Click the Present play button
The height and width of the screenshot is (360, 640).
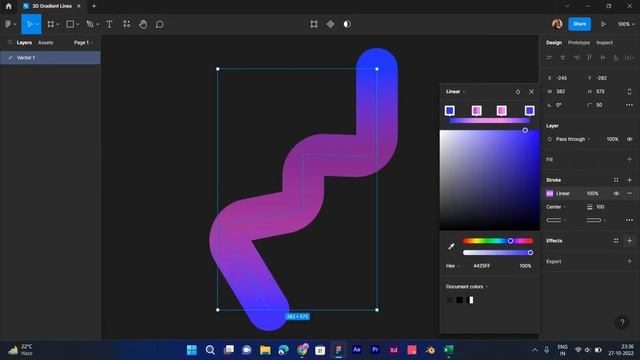coord(603,24)
